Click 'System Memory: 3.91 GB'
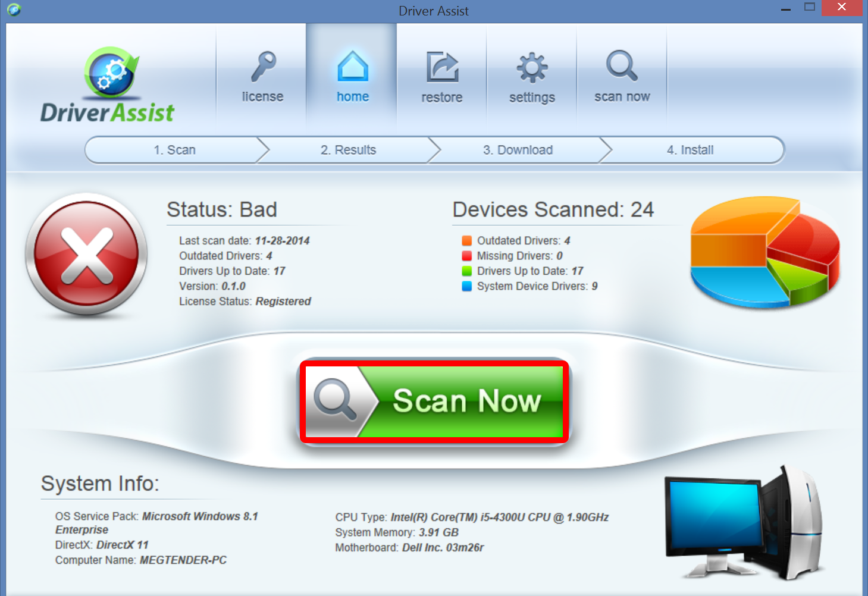This screenshot has width=868, height=596. click(x=397, y=532)
